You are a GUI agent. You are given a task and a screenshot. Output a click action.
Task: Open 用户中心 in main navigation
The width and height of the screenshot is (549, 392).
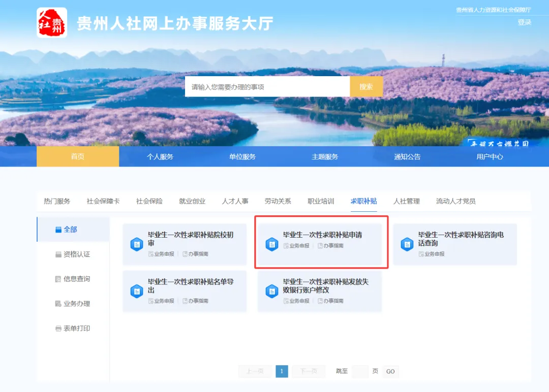point(490,157)
